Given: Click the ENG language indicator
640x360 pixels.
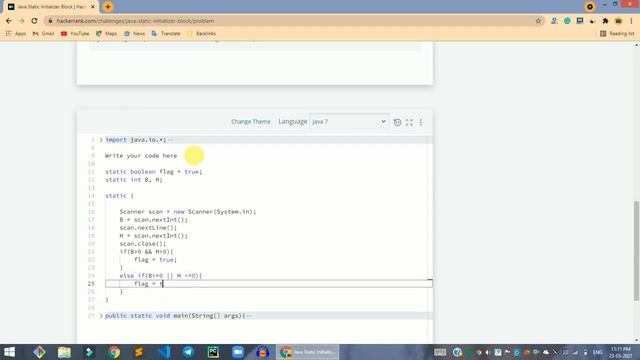Looking at the screenshot, I should 598,352.
